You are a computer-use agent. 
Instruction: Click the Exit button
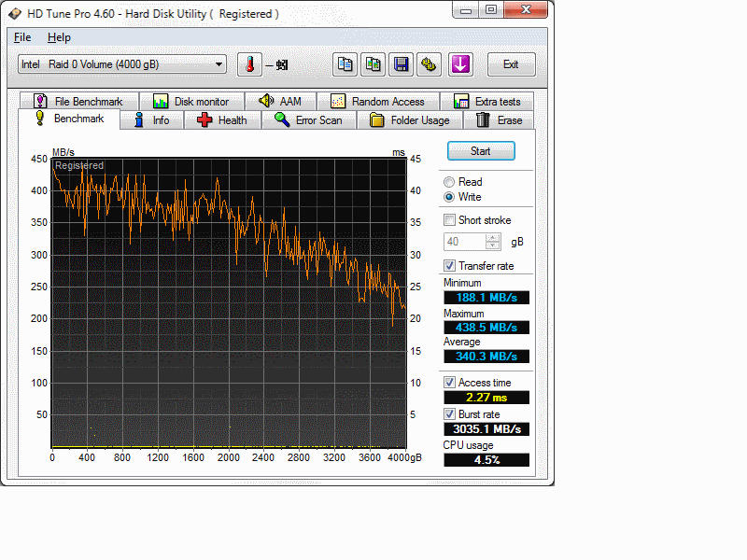click(x=511, y=64)
